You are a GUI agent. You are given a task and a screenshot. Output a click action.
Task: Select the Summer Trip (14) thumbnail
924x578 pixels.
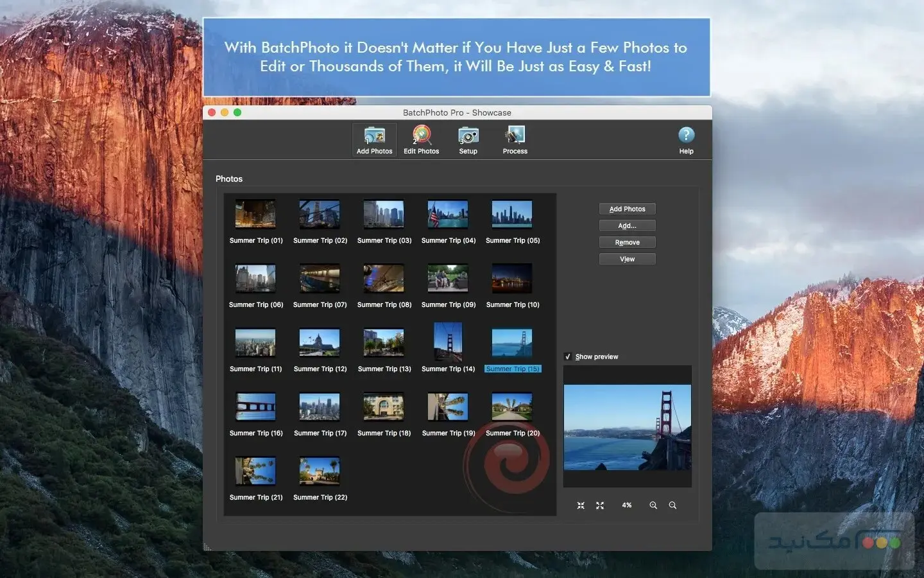pyautogui.click(x=448, y=342)
